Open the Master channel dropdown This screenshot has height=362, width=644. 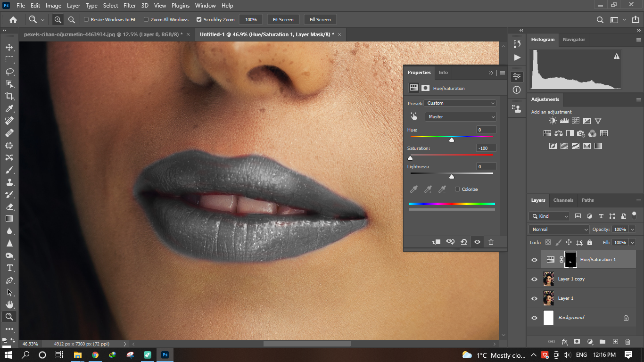click(461, 116)
